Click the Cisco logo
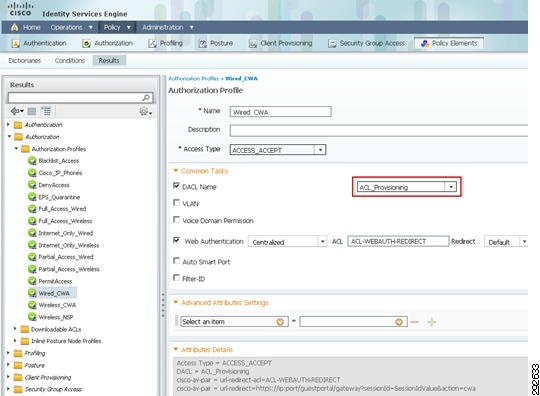540x396 pixels. click(20, 9)
